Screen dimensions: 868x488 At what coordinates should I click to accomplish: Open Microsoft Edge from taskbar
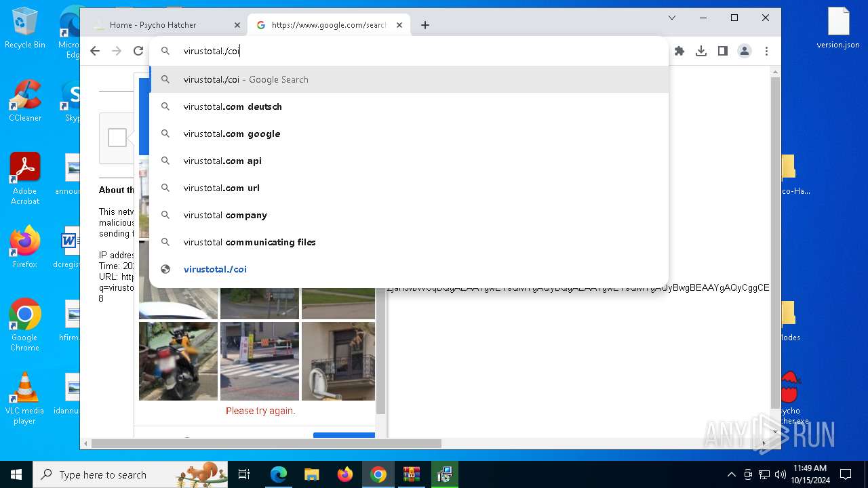[x=279, y=474]
